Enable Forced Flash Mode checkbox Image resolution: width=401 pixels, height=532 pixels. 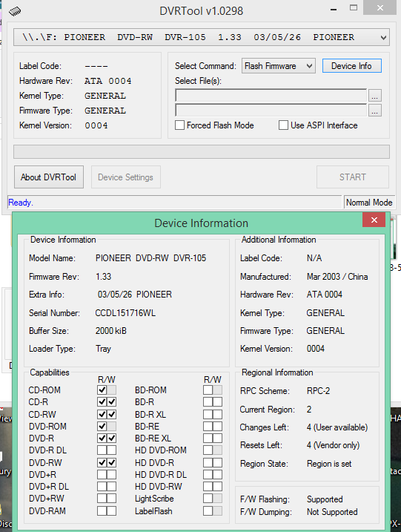click(179, 125)
